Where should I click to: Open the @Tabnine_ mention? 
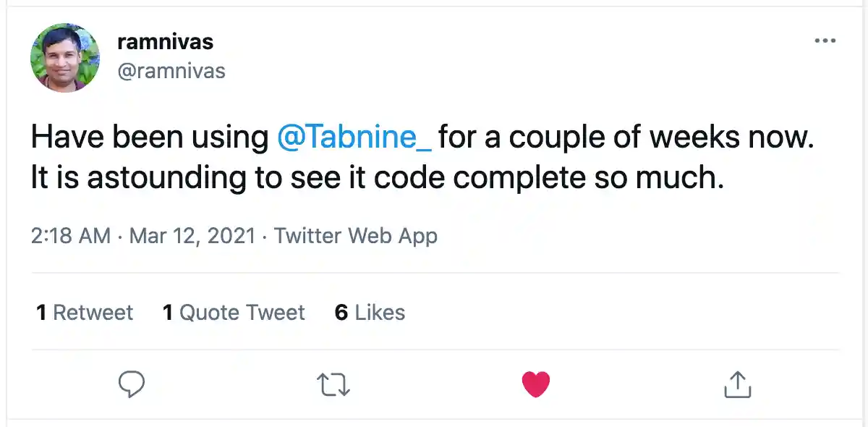(x=352, y=136)
